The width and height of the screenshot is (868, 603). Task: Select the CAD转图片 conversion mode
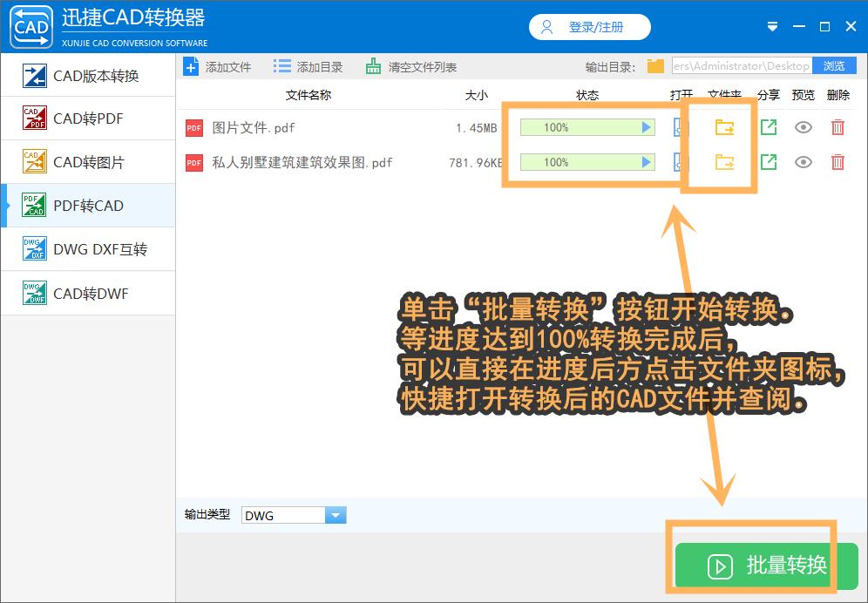[87, 162]
